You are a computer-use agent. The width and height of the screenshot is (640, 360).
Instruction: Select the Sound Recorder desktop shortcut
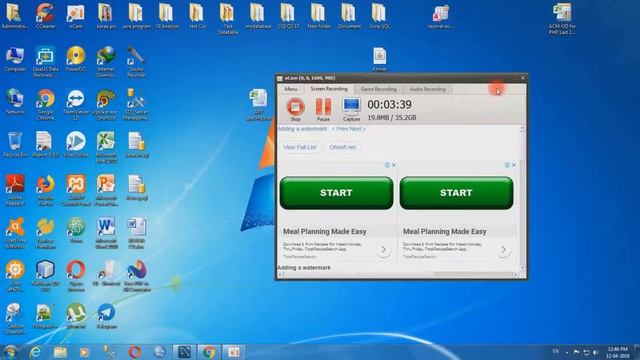[136, 62]
